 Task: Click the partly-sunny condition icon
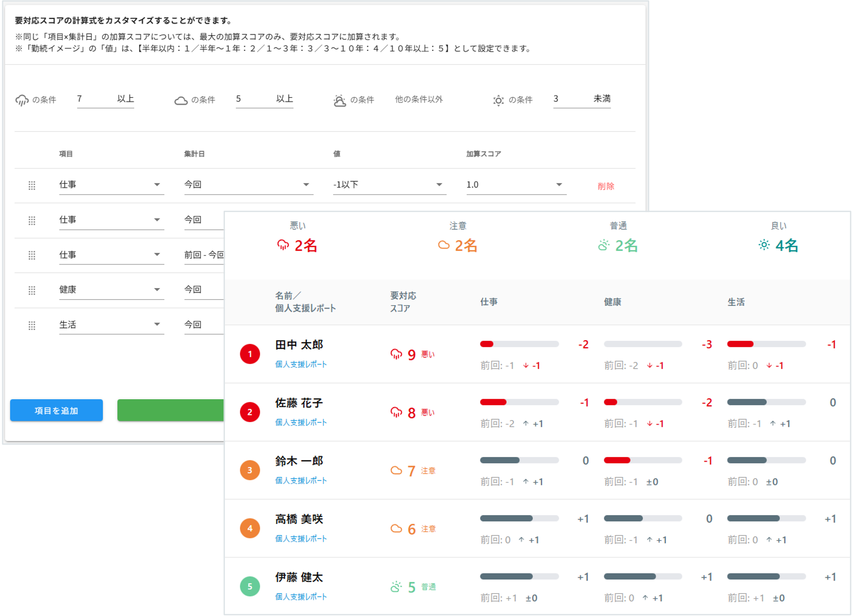point(340,101)
